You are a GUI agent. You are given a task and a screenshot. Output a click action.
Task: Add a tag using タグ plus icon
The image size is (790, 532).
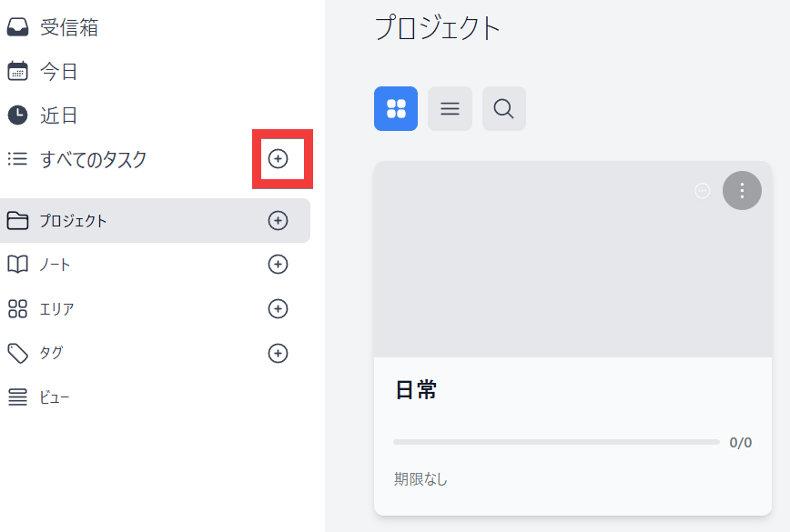(279, 353)
